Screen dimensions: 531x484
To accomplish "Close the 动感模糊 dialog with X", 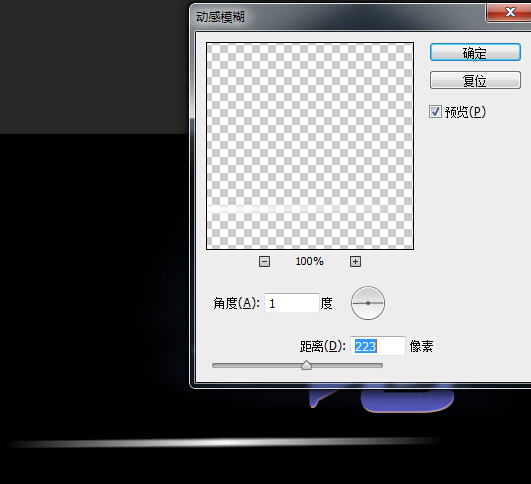I will [510, 13].
